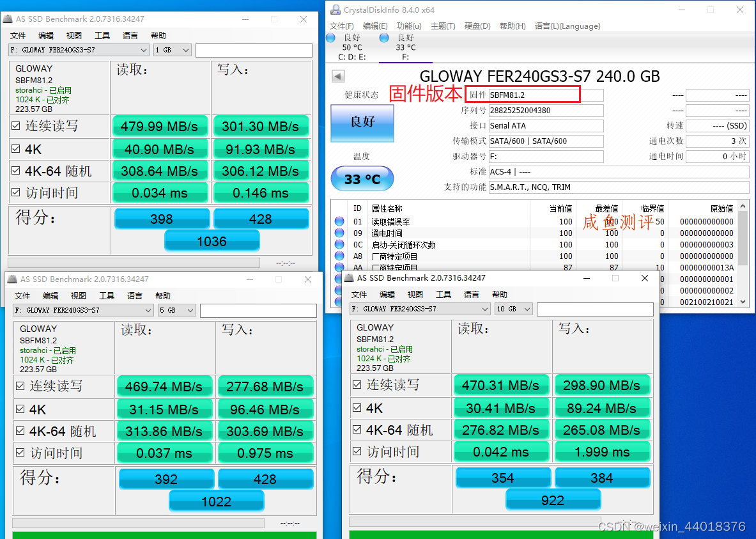Uncheck 4K in the 5 GB benchmark window
The height and width of the screenshot is (539, 756).
20,409
